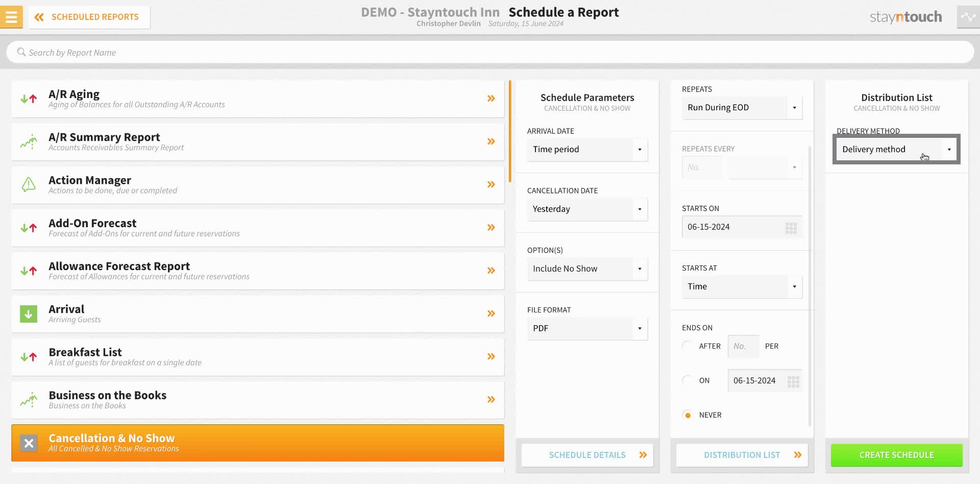This screenshot has height=484, width=980.
Task: Open the Repeats Every unit dropdown
Action: [765, 167]
